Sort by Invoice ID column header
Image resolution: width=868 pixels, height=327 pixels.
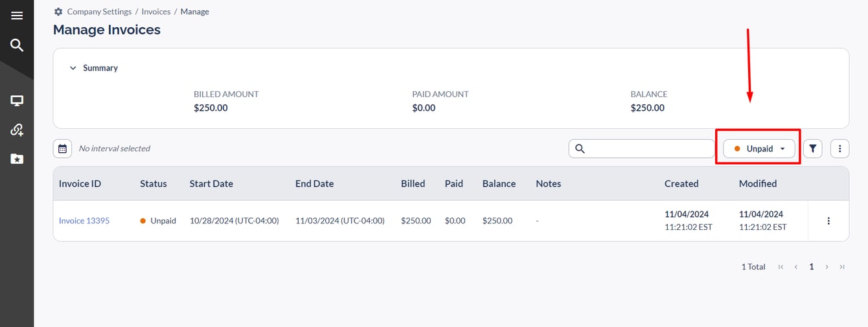click(x=80, y=184)
